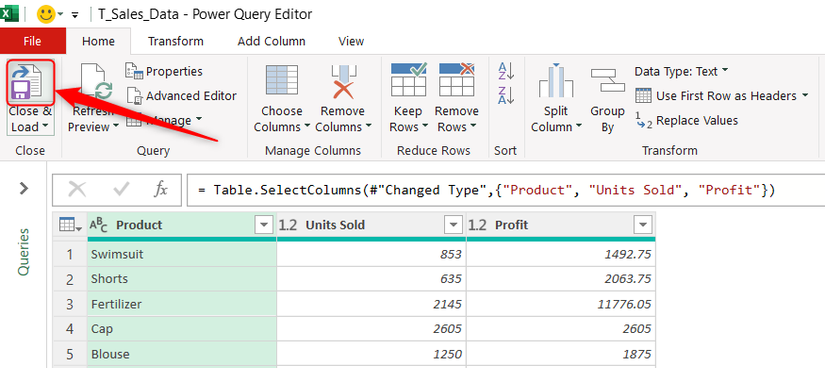Expand the Split Column dropdown label
Image resolution: width=825 pixels, height=368 pixels.
(x=556, y=119)
